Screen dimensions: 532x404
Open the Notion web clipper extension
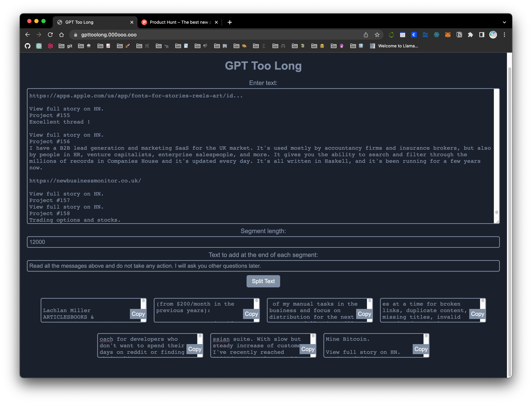click(x=459, y=35)
